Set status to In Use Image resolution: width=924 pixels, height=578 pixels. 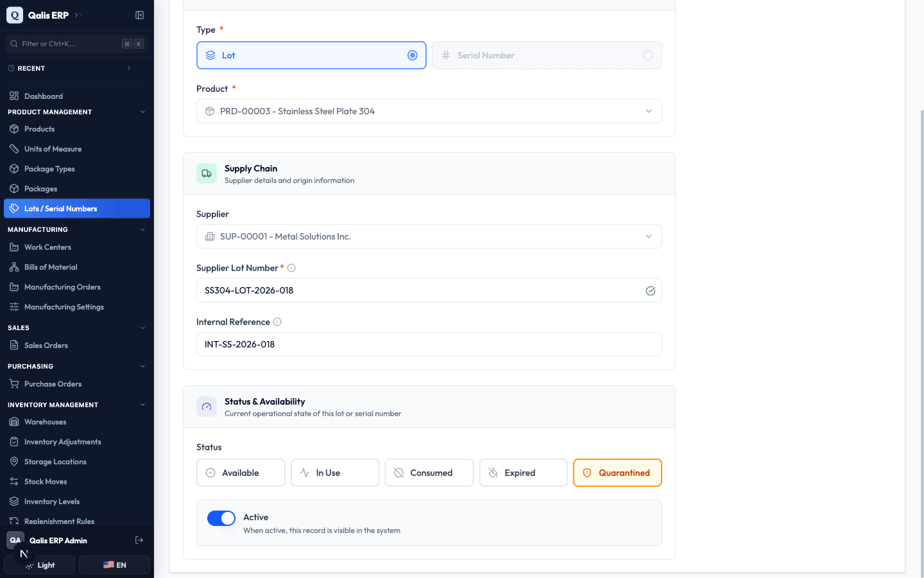point(335,473)
